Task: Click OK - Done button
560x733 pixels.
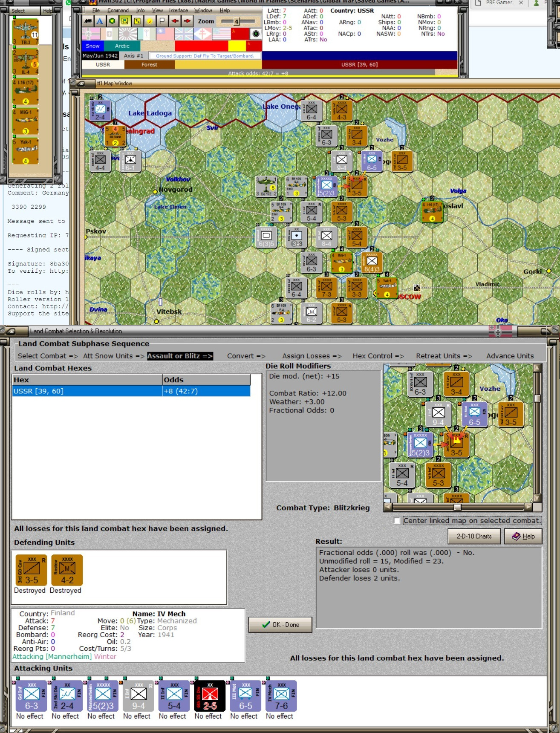Action: pos(280,624)
